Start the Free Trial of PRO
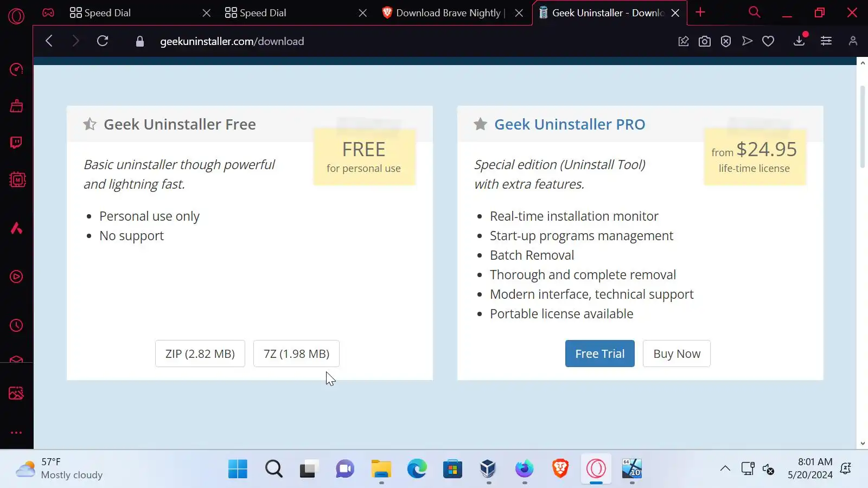Image resolution: width=868 pixels, height=488 pixels. (599, 354)
